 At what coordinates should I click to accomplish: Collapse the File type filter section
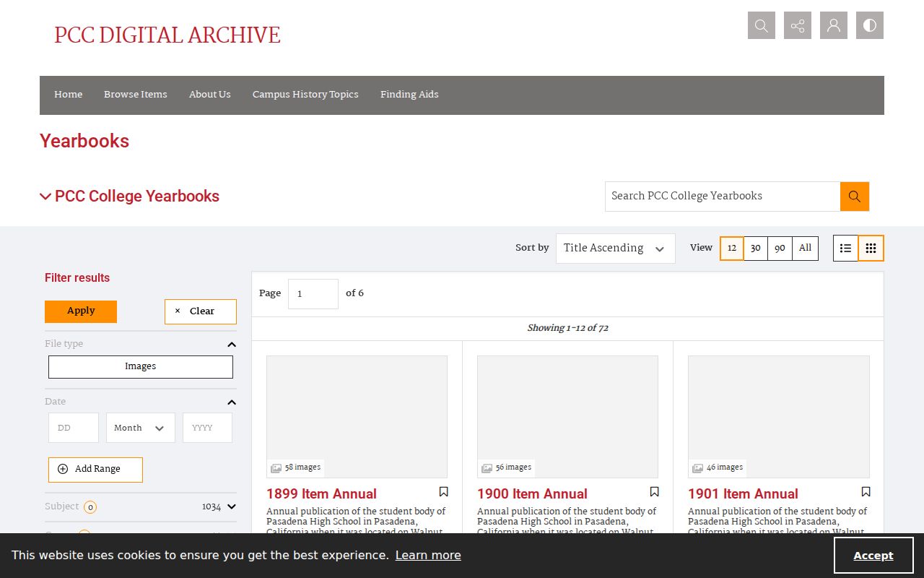click(232, 345)
